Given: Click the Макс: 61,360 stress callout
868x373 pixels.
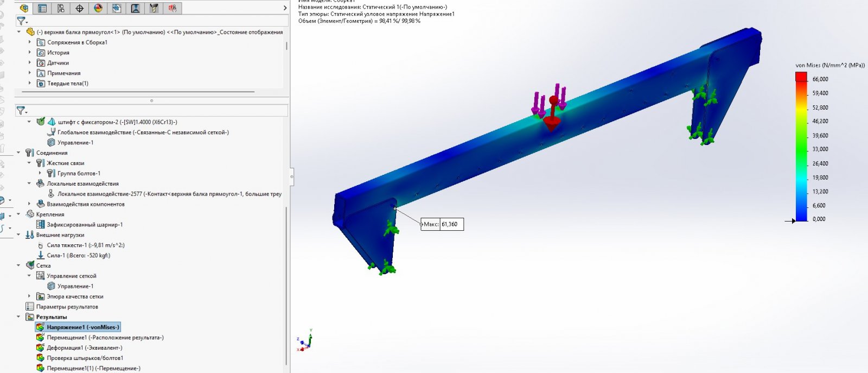Looking at the screenshot, I should 442,224.
